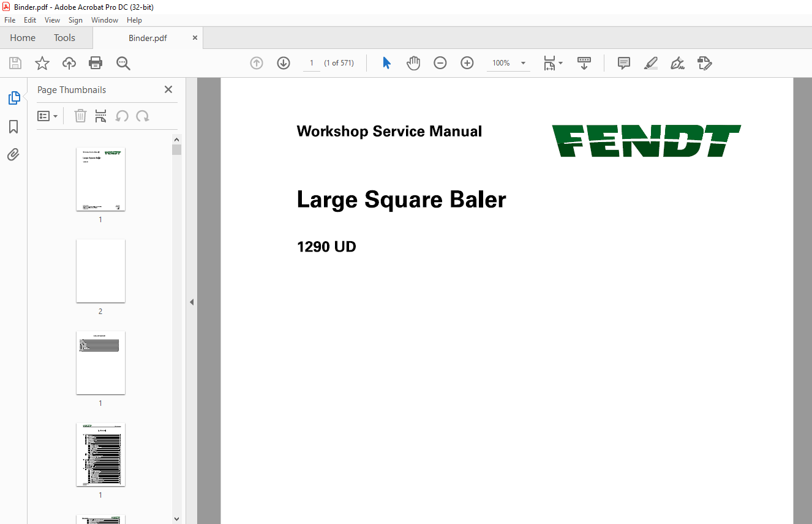Click the thumbnail panel scrollbar thumb
812x524 pixels.
tap(176, 149)
